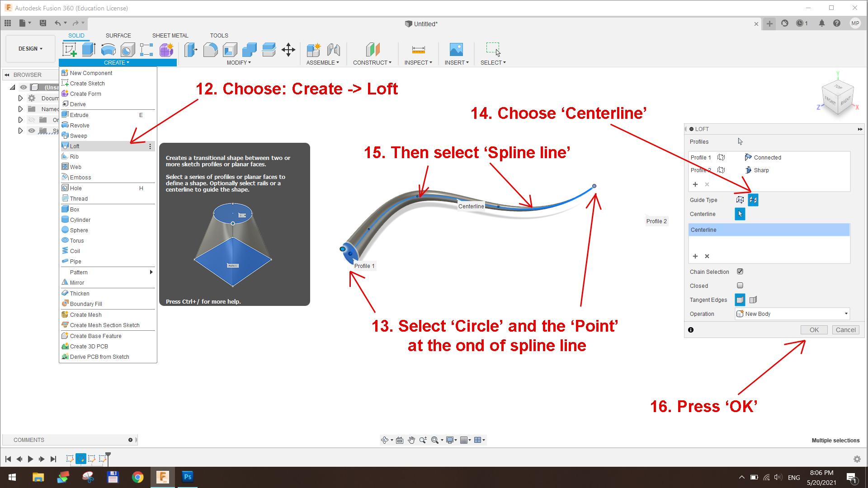This screenshot has width=868, height=488.
Task: Expand the Pattern submenu arrow
Action: (151, 272)
